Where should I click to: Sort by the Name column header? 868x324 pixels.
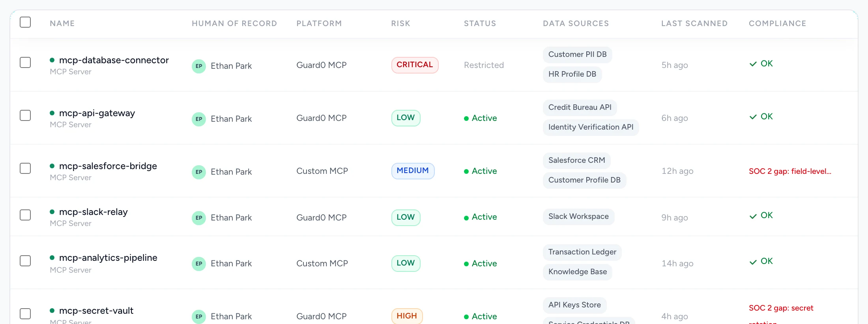tap(62, 23)
